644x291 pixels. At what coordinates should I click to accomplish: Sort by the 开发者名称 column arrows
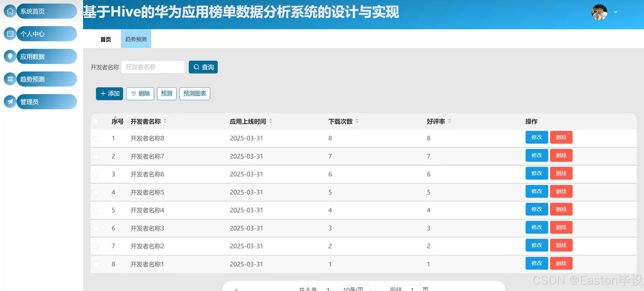tap(165, 121)
